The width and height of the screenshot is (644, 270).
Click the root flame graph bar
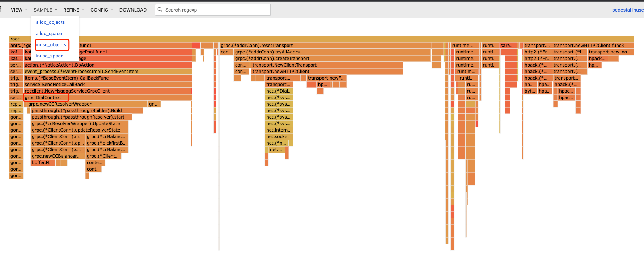tap(321, 39)
